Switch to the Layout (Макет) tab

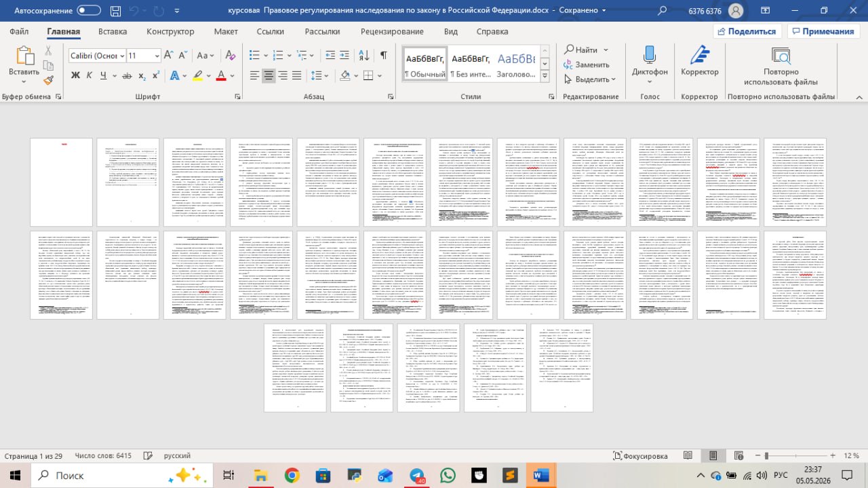pyautogui.click(x=226, y=31)
